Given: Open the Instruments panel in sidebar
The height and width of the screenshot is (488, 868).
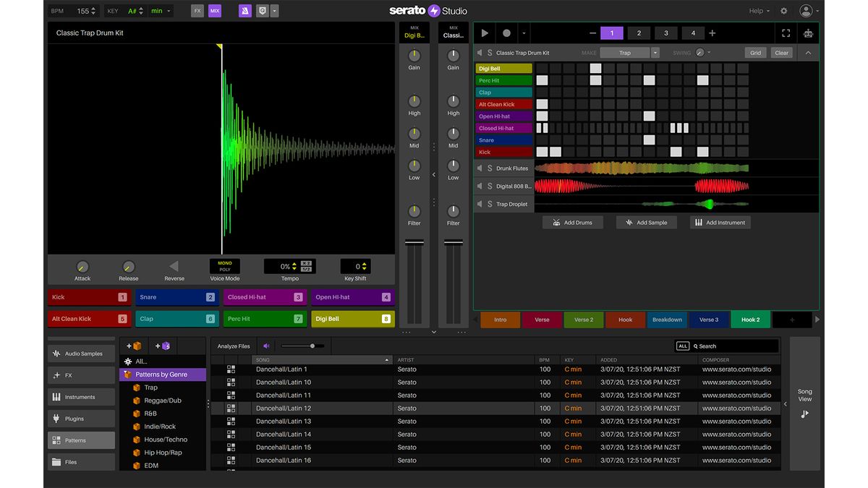Looking at the screenshot, I should 81,396.
